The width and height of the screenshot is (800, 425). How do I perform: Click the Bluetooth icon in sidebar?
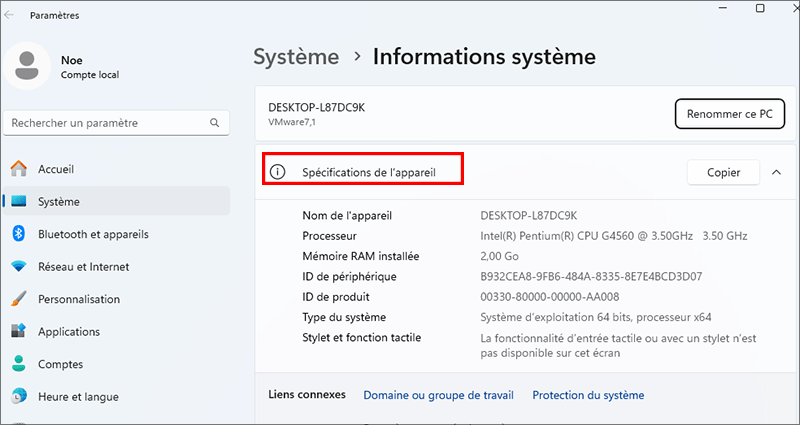point(19,234)
